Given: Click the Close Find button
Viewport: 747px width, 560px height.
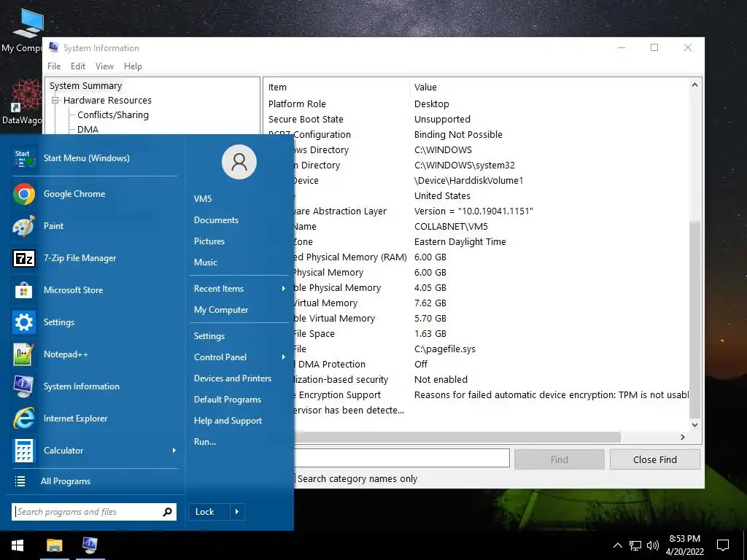Looking at the screenshot, I should click(x=655, y=459).
